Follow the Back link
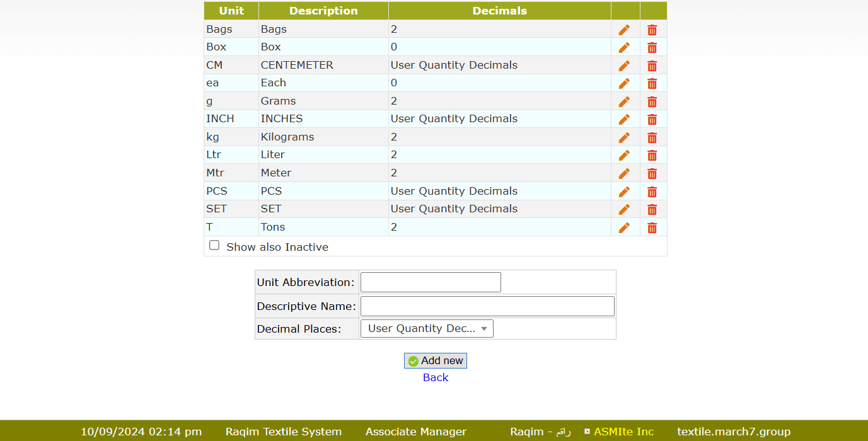This screenshot has width=868, height=441. (x=436, y=377)
